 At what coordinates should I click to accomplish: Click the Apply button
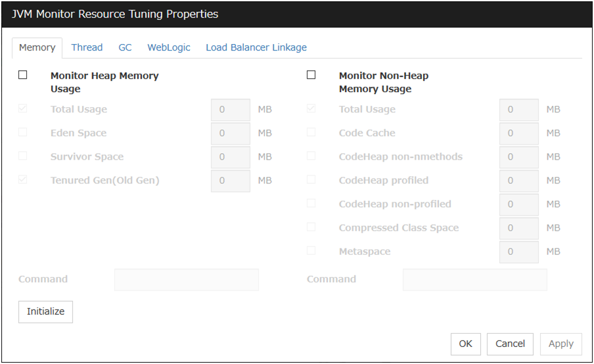(561, 344)
